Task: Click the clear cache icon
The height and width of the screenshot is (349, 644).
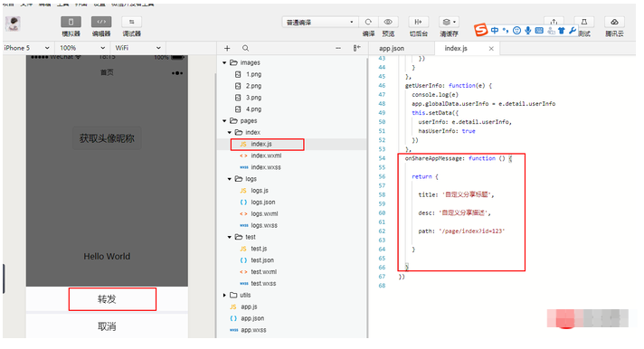Action: point(449,22)
